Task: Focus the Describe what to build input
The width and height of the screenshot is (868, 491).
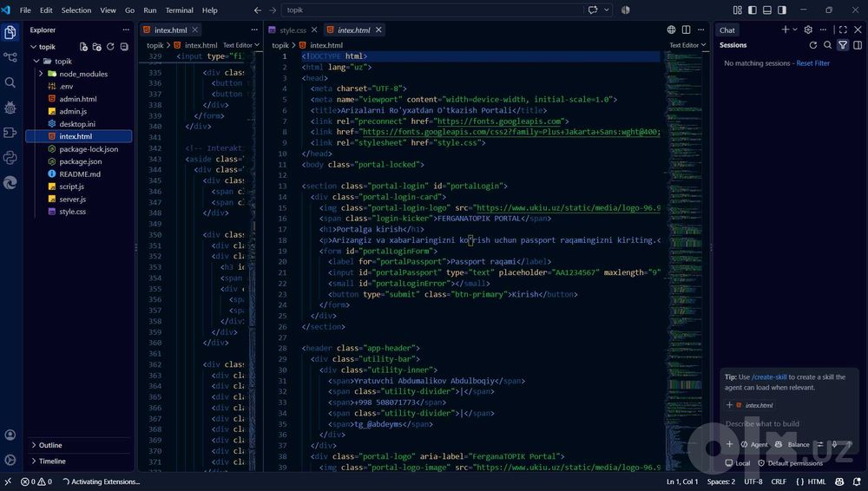Action: coord(789,424)
